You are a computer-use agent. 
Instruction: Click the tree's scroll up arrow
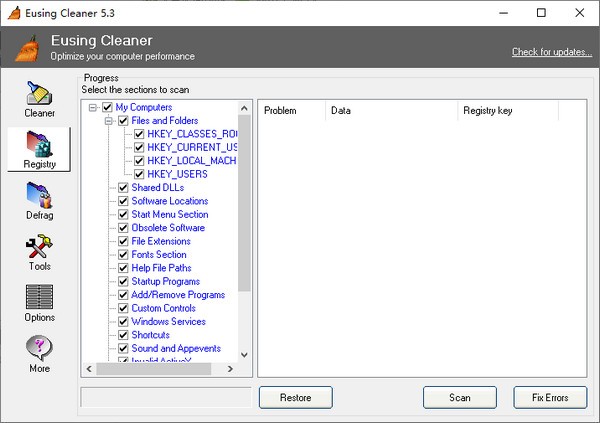pos(244,108)
